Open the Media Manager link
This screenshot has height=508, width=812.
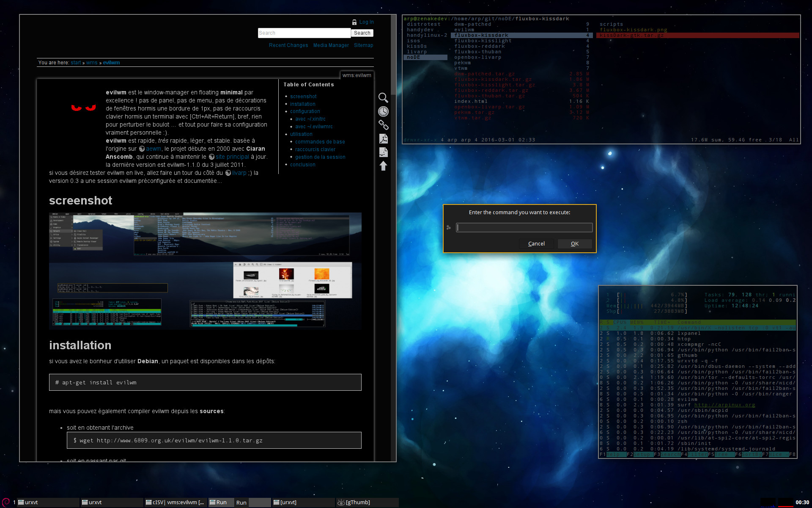331,45
